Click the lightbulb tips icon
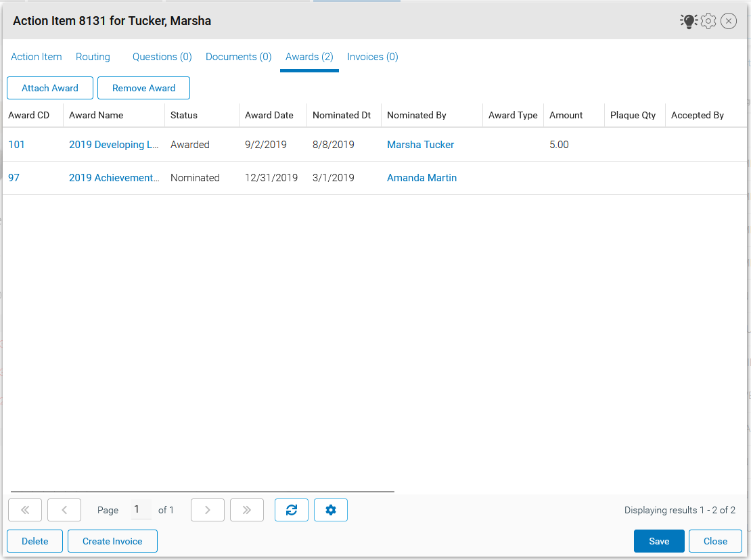The image size is (751, 560). click(689, 21)
